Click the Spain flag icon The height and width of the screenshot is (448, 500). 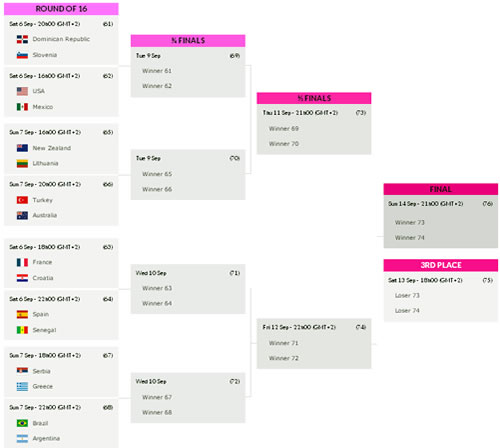coord(22,314)
